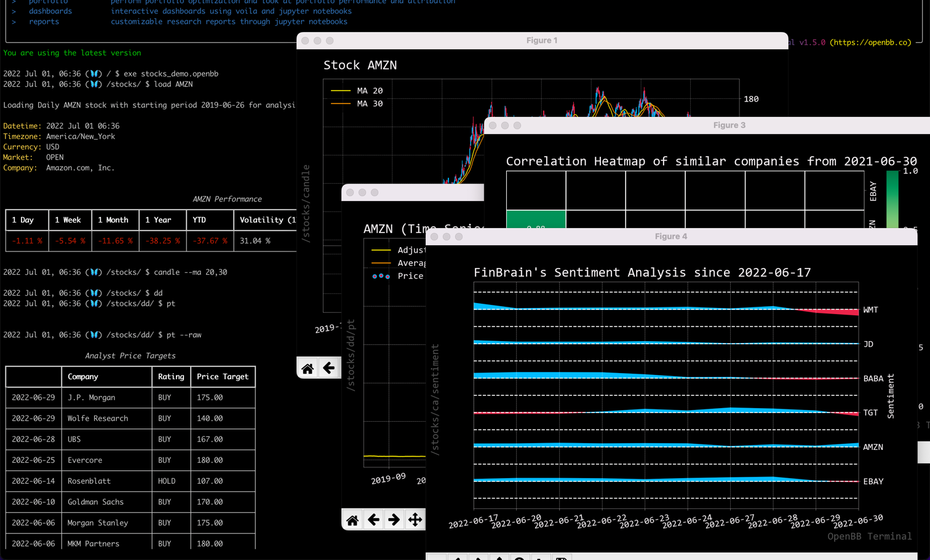Click the Price legend entry in time series window

point(397,276)
